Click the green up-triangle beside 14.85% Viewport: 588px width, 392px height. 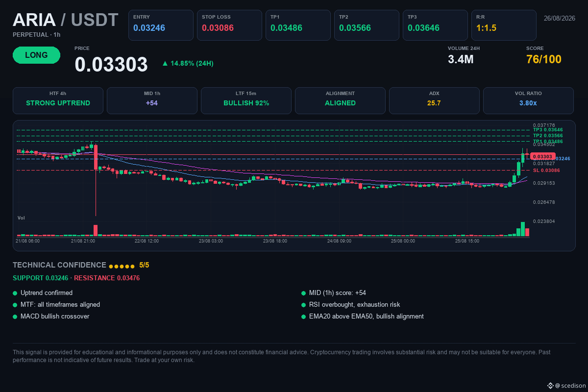pyautogui.click(x=165, y=63)
